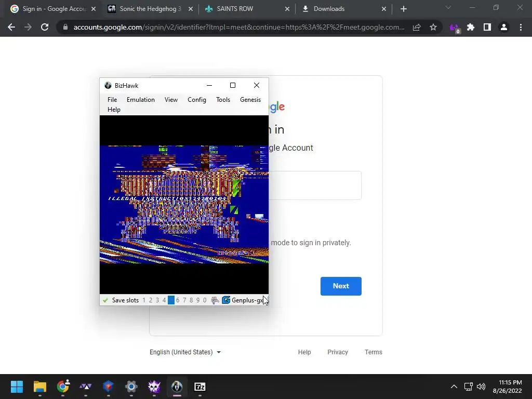
Task: Open the Windows Start menu
Action: click(x=17, y=387)
